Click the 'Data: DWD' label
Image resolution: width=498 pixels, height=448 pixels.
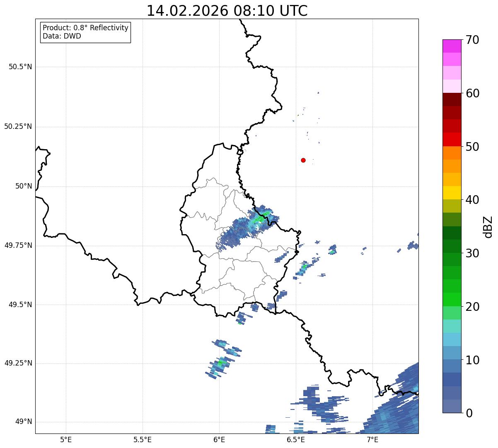62,36
